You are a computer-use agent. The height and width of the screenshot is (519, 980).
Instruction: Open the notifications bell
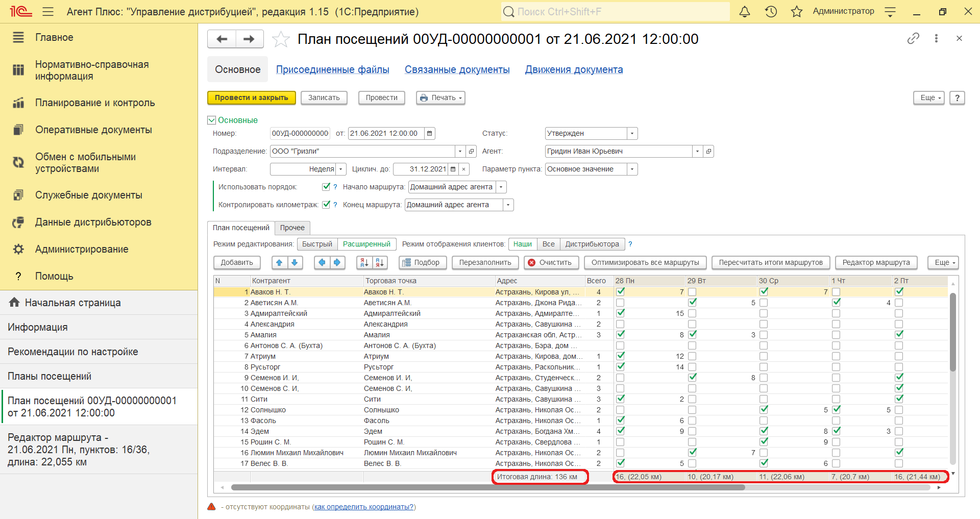coord(745,11)
